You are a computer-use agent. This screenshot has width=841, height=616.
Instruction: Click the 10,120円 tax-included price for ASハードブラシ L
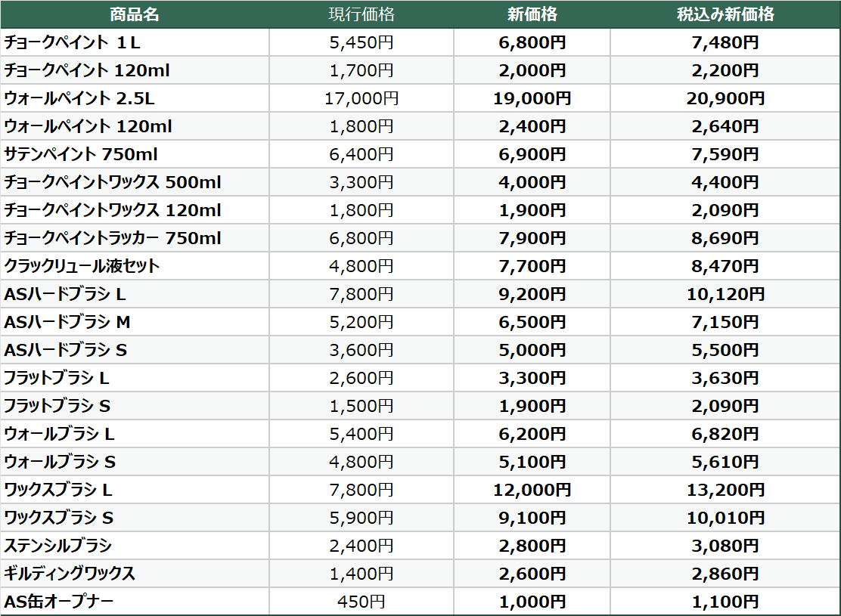tap(725, 294)
